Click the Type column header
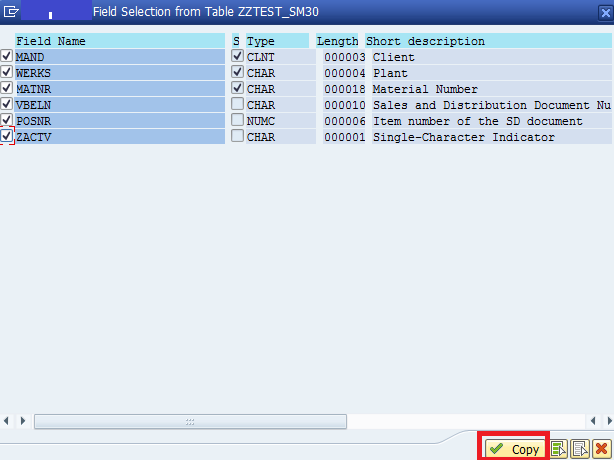The image size is (614, 460). point(277,41)
